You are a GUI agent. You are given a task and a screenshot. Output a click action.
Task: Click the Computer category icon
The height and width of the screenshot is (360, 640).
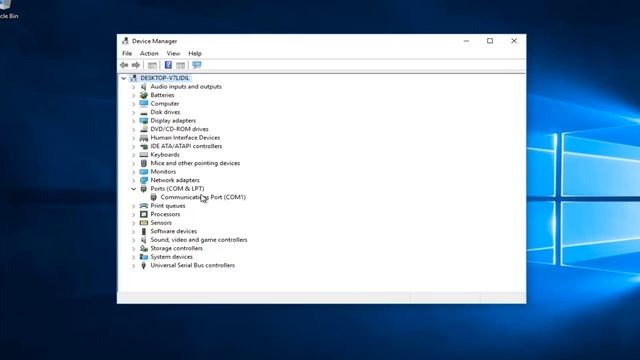pos(144,104)
